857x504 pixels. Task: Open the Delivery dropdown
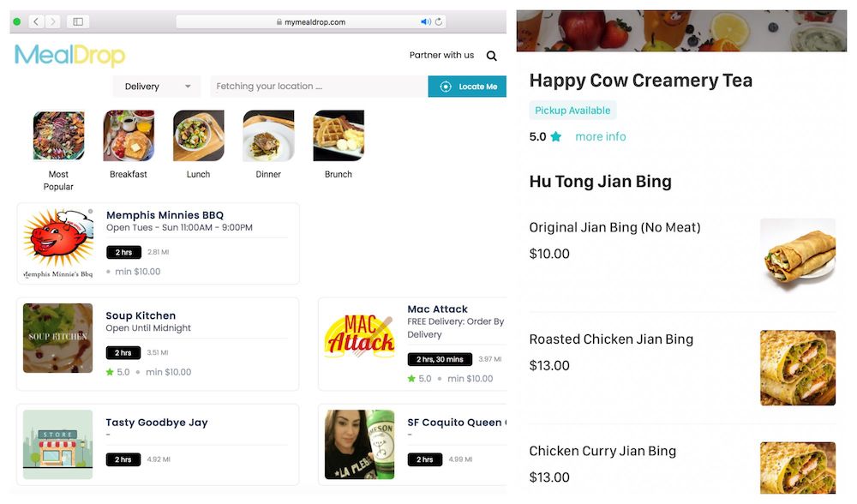click(156, 87)
